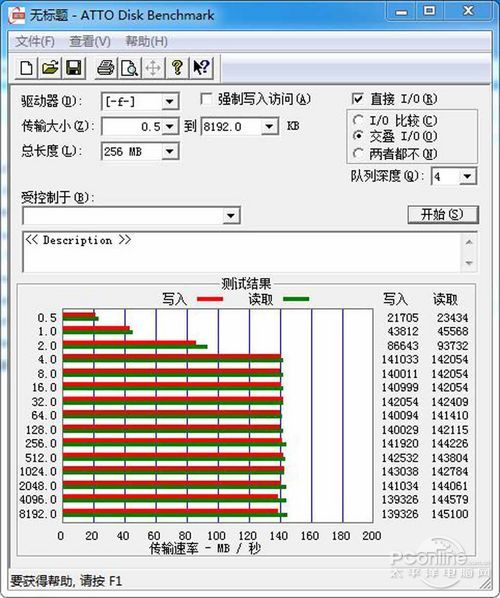Minimize the ATTO Disk Benchmark window
Image resolution: width=500 pixels, height=598 pixels.
(401, 12)
